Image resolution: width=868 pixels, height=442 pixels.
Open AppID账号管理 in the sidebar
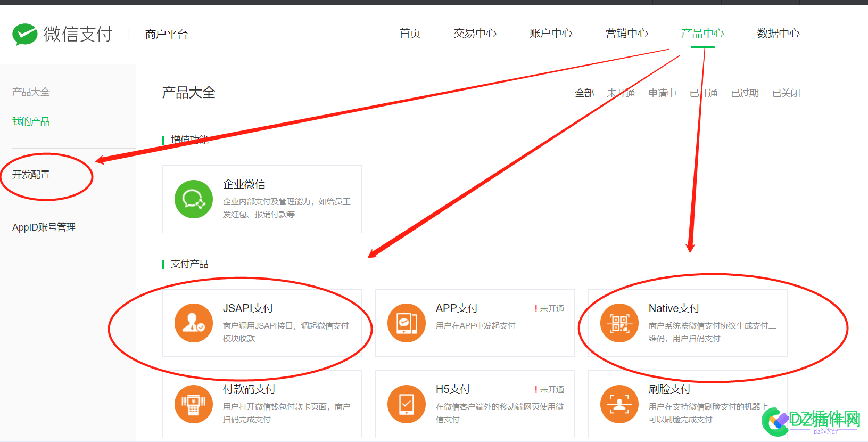coord(44,227)
